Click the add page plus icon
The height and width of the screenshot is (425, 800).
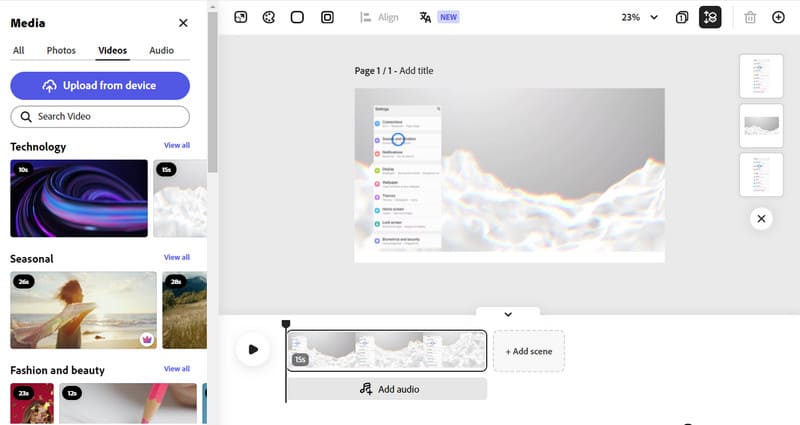[x=778, y=17]
